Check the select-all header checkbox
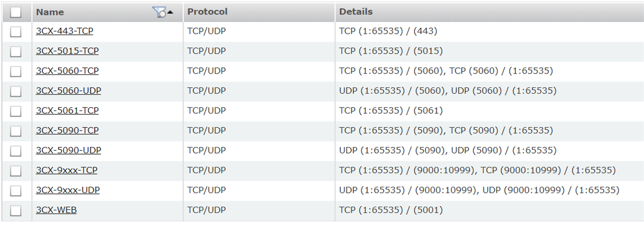The height and width of the screenshot is (225, 644). point(16,12)
